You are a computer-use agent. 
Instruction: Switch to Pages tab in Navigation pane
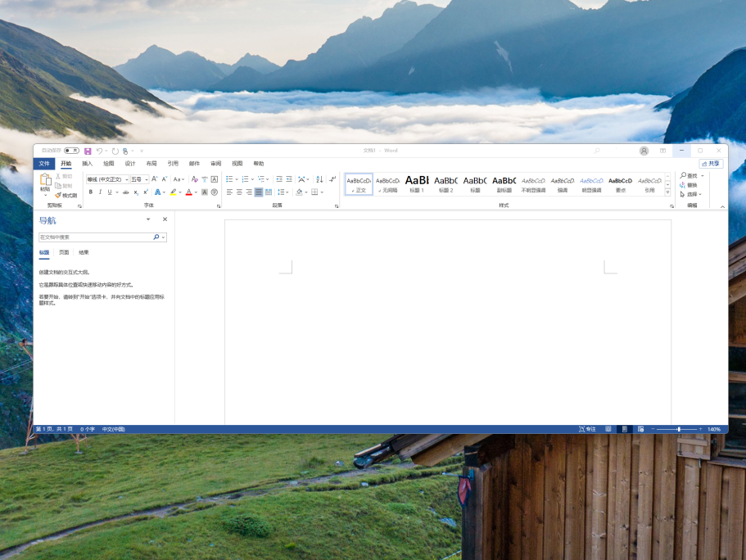pyautogui.click(x=64, y=253)
